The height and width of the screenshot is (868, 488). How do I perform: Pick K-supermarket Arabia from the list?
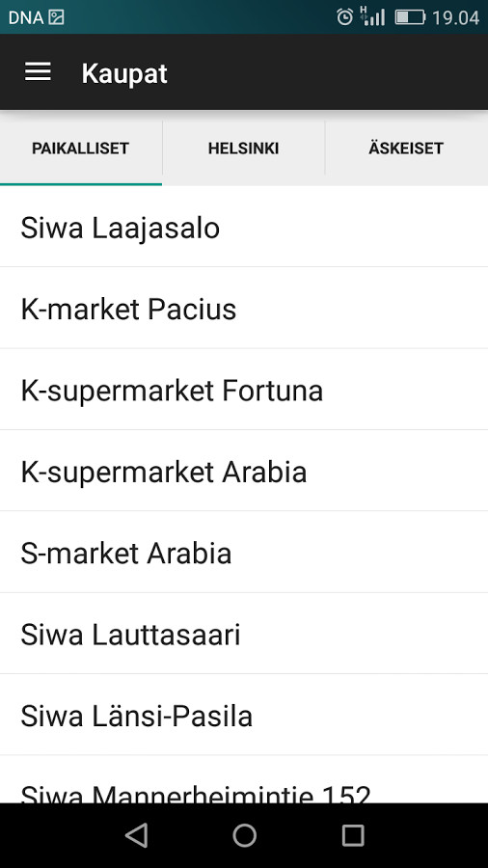click(244, 471)
